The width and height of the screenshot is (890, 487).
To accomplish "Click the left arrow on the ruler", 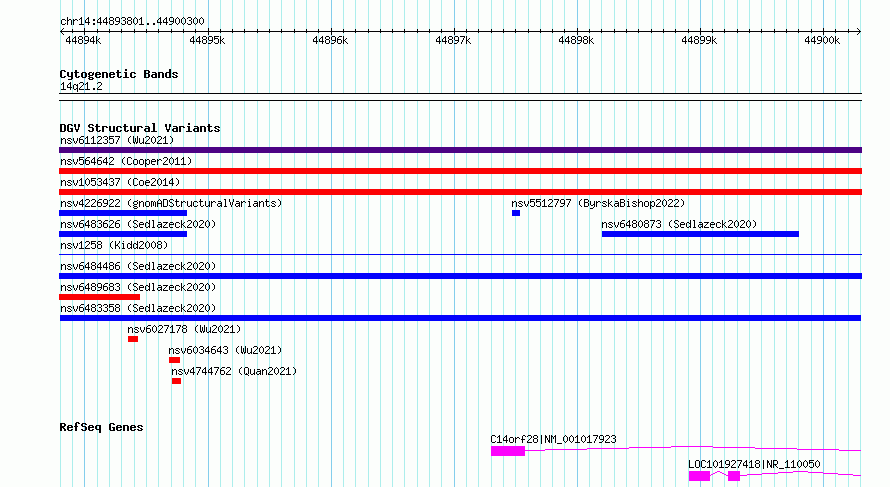I will click(62, 32).
